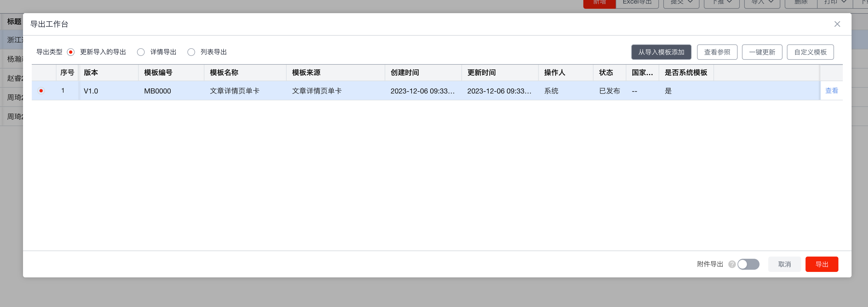868x307 pixels.
Task: Click the 查看参照 button
Action: pyautogui.click(x=717, y=52)
